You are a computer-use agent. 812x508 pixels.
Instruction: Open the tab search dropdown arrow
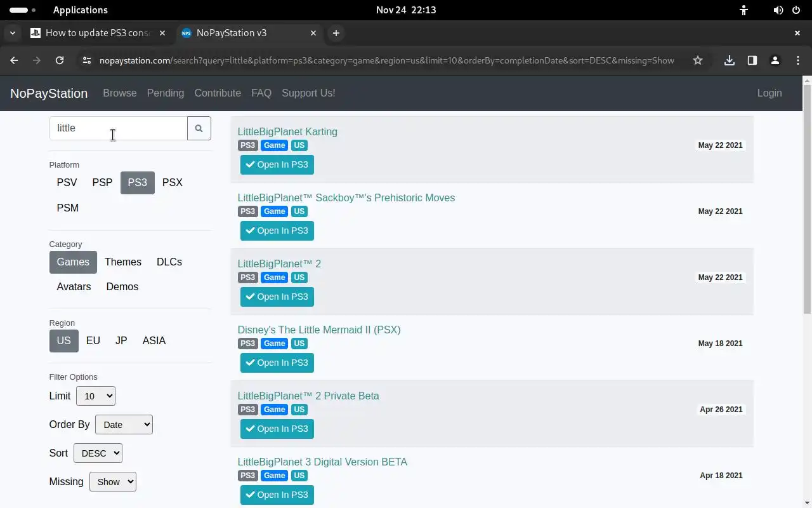(x=12, y=33)
